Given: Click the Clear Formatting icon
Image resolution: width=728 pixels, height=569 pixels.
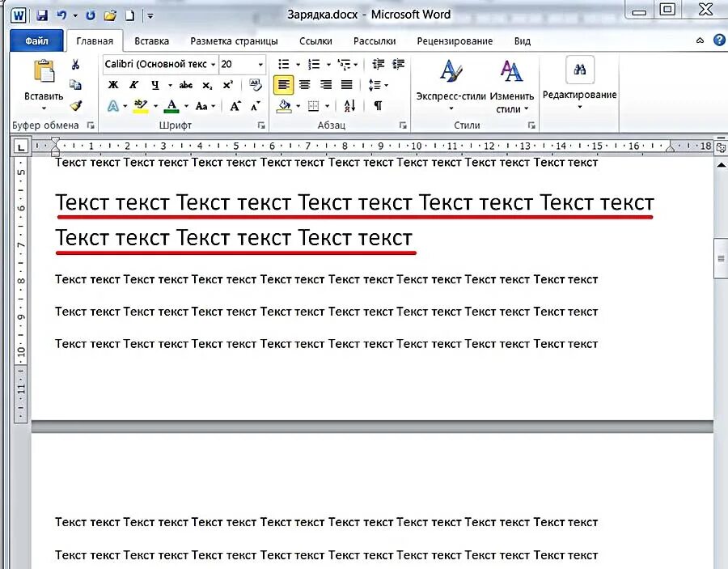Looking at the screenshot, I should click(x=255, y=84).
